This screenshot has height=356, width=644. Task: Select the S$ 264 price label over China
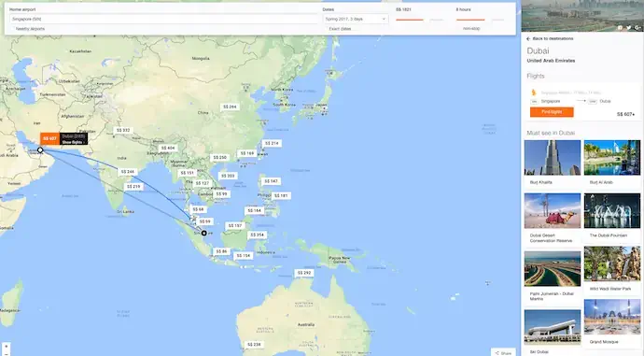(x=230, y=107)
